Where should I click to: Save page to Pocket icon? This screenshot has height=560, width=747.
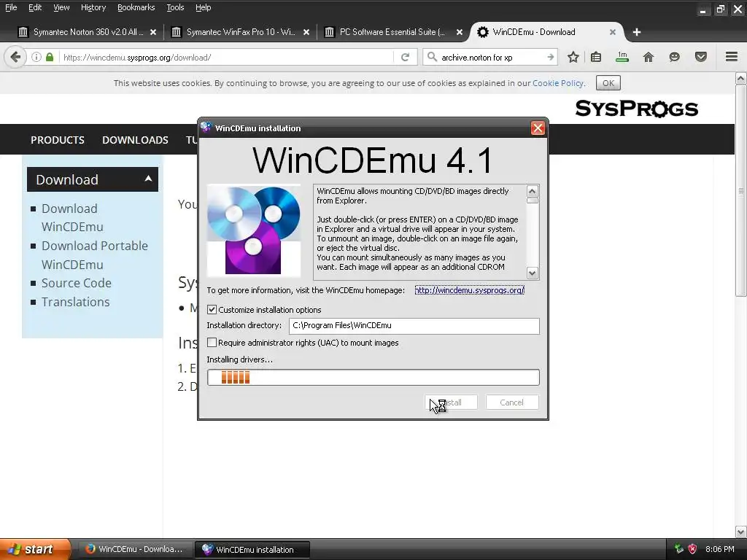(701, 57)
